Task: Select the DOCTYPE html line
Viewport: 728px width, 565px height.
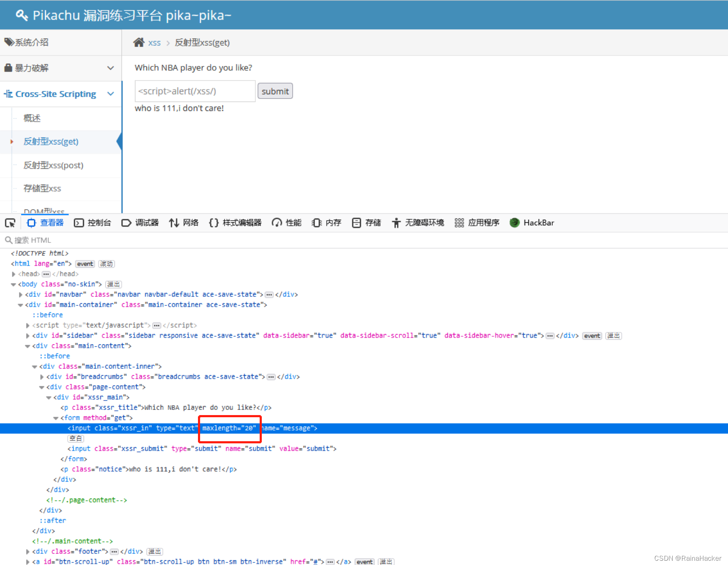Action: tap(39, 254)
